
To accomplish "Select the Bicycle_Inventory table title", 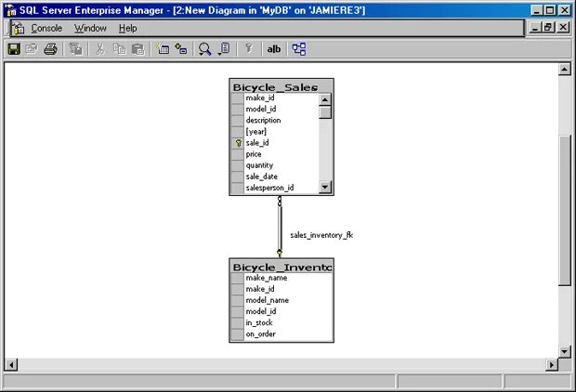I will [281, 268].
